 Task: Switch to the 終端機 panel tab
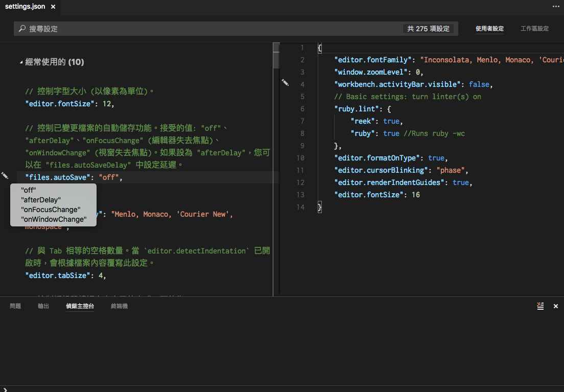[x=119, y=306]
